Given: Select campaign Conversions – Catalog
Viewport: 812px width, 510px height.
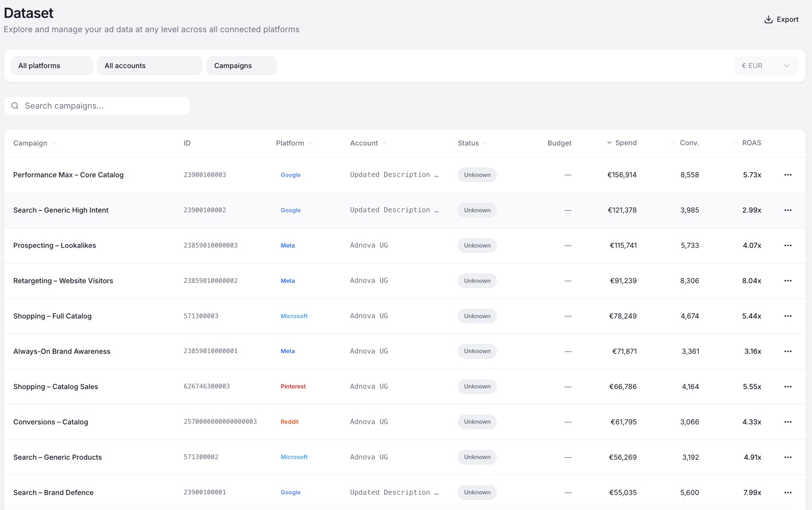Looking at the screenshot, I should click(51, 422).
